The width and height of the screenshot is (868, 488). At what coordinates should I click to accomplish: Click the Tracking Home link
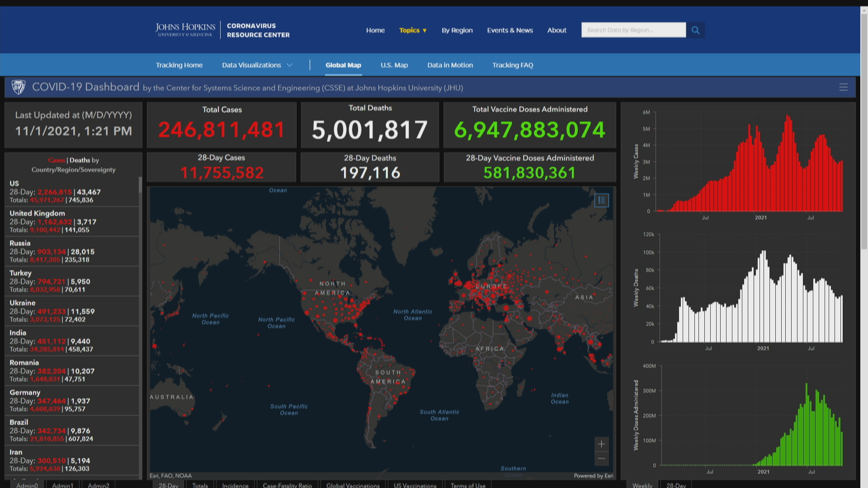pyautogui.click(x=179, y=65)
